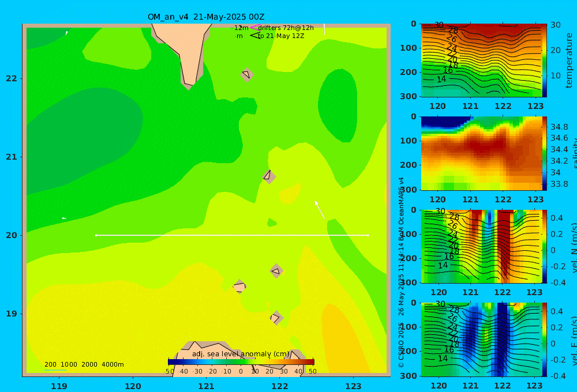Click the black arrow legend symbol

point(254,35)
